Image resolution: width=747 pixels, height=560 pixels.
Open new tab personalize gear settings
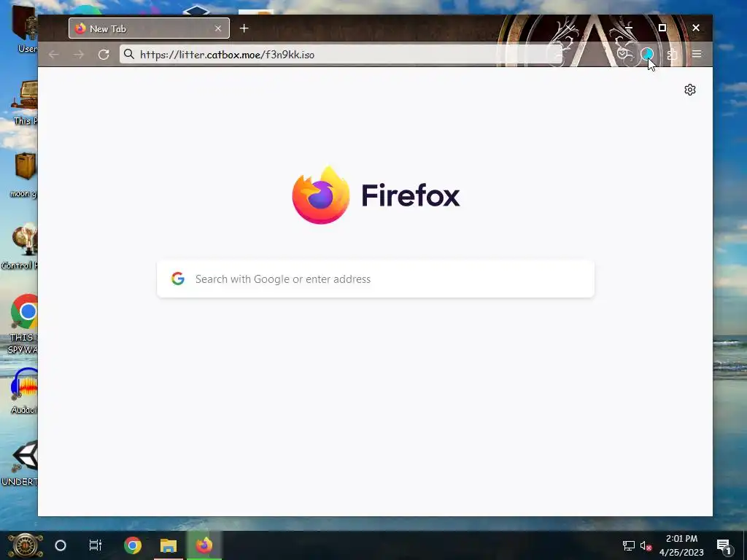(x=690, y=90)
